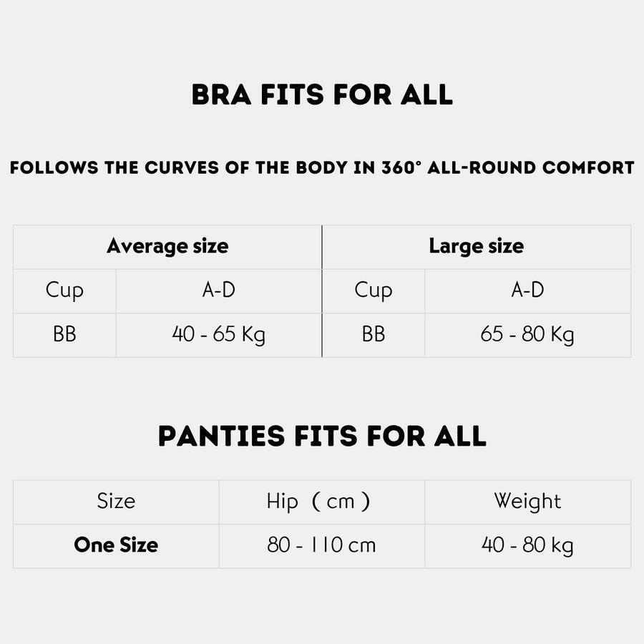Click the '40 - 65 Kg' cell
The height and width of the screenshot is (644, 644).
click(x=218, y=334)
